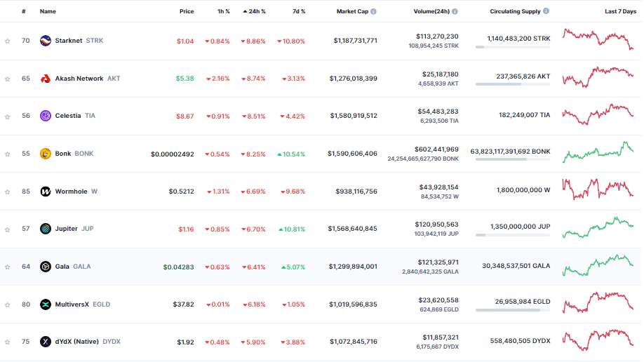This screenshot has width=644, height=362.
Task: Click the Starknet coin logo icon
Action: point(45,41)
